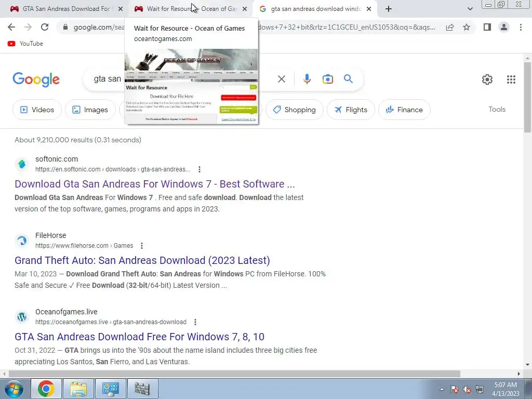
Task: Toggle the Chrome side panel
Action: 487,27
